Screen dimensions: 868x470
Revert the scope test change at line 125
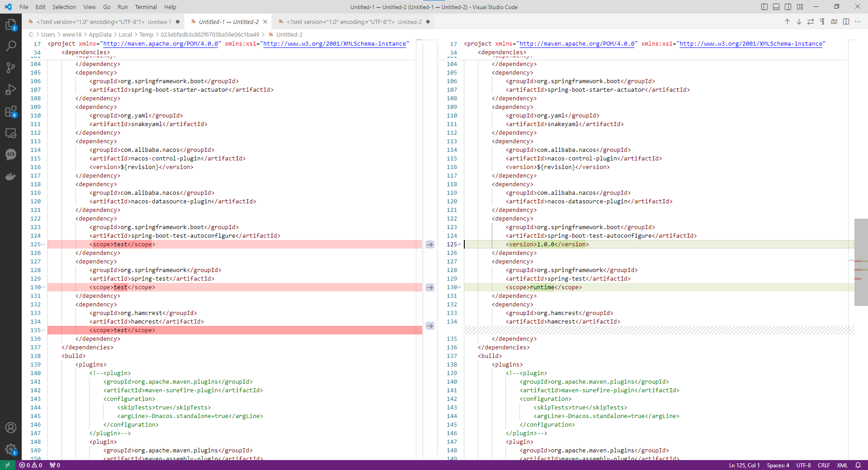point(430,244)
